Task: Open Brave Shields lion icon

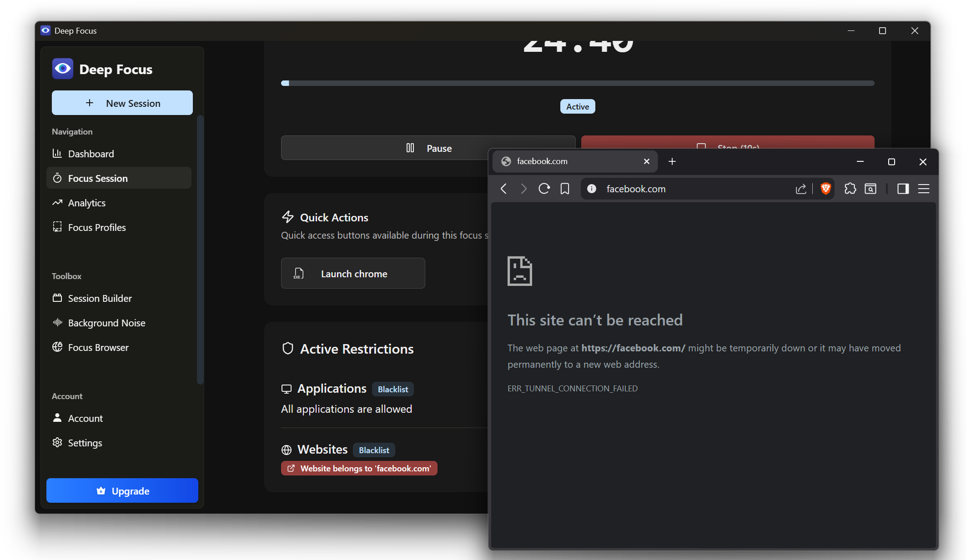Action: click(x=826, y=188)
